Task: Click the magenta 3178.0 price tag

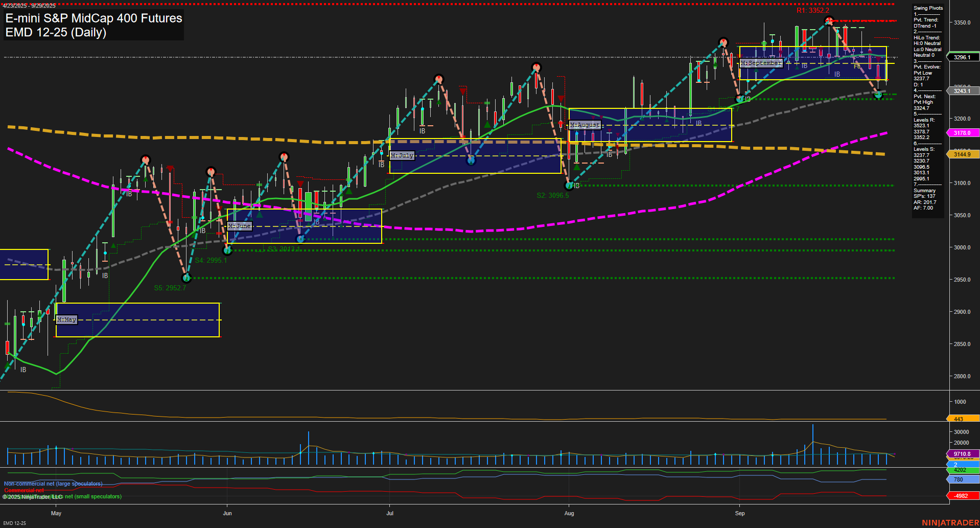Action: point(963,132)
